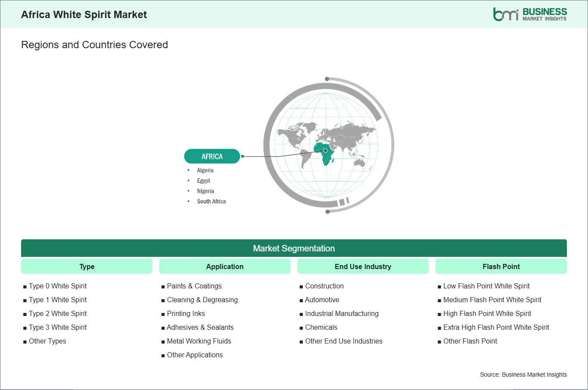
Task: Open the Flash Point column header
Action: pyautogui.click(x=501, y=266)
